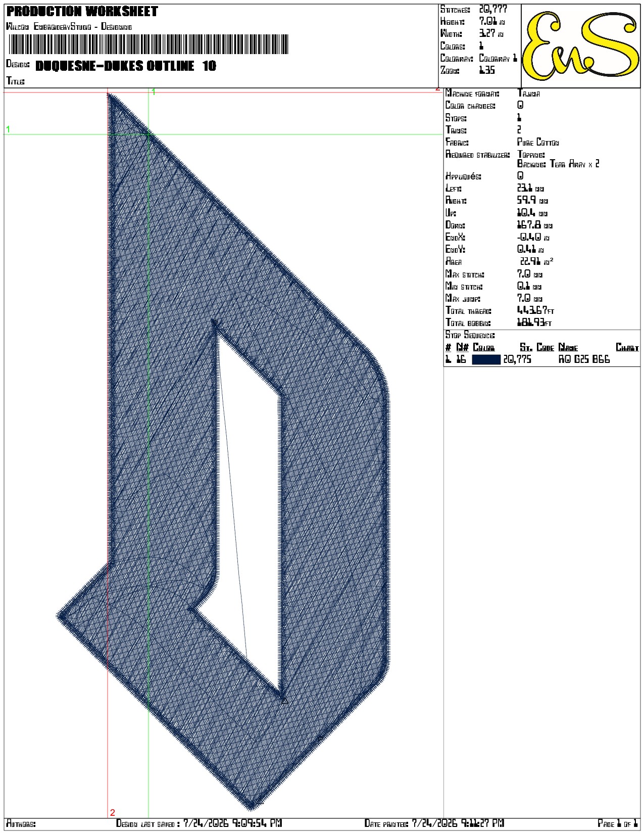The image size is (644, 834).
Task: Click 'Backing: Tear Away x 2' text
Action: 558,164
